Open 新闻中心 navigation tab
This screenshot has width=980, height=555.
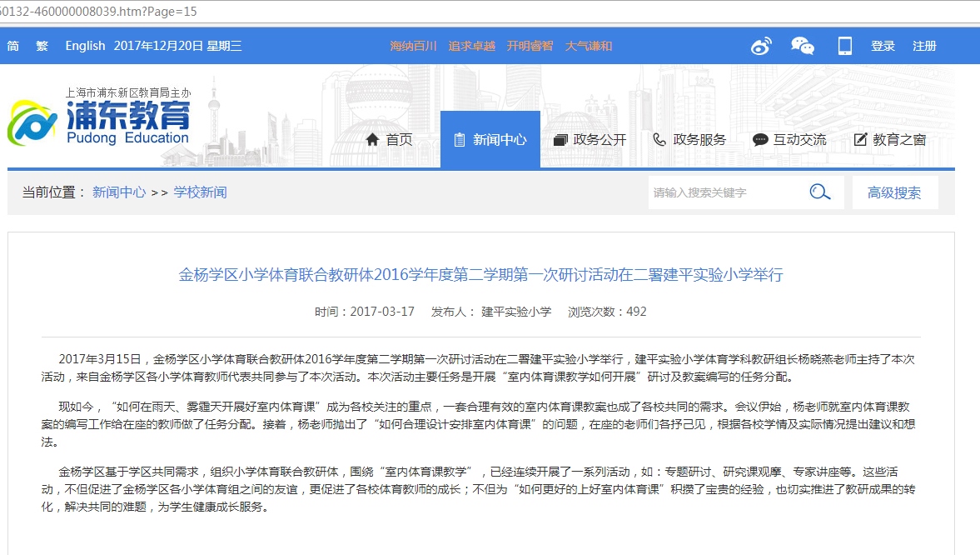pos(490,139)
